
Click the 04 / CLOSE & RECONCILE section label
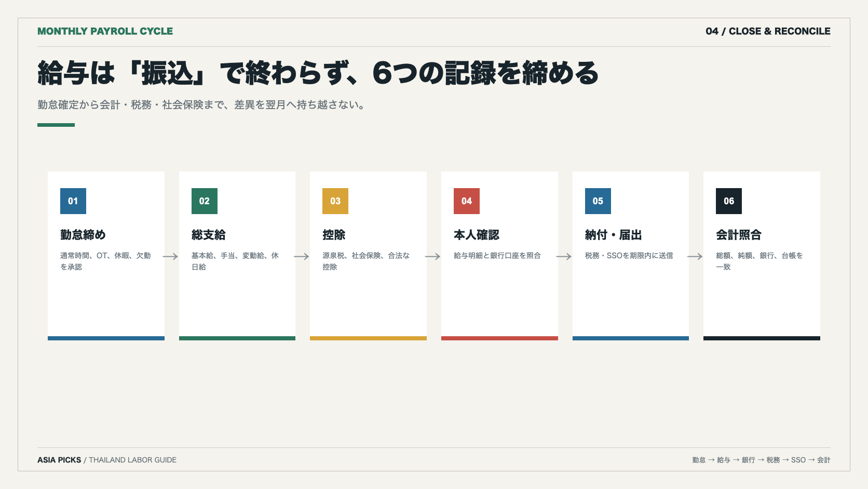pos(768,31)
